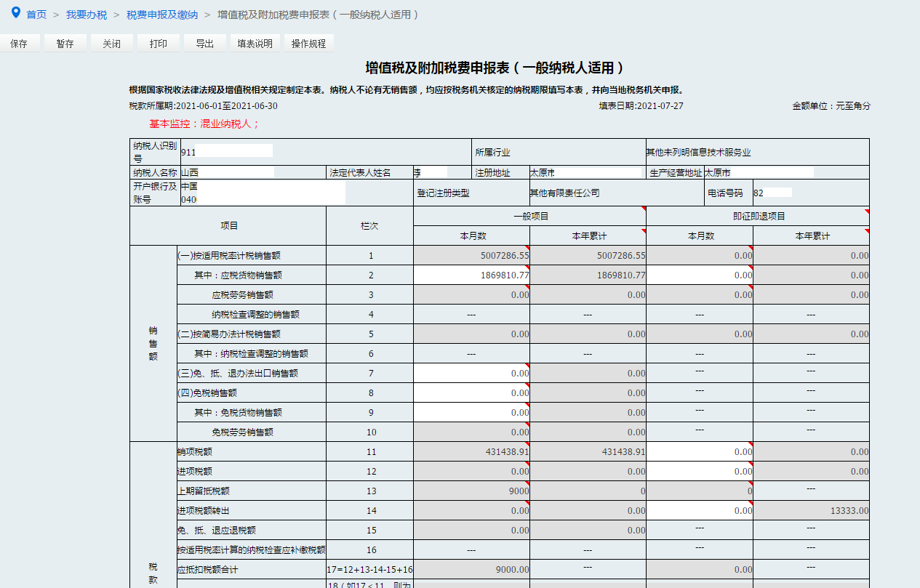
Task: Open the 我要办税 breadcrumb link
Action: click(87, 15)
